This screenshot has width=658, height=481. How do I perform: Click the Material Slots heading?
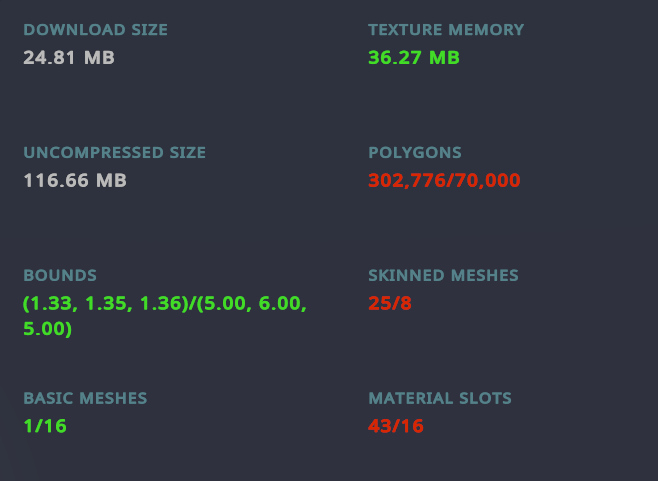coord(440,398)
